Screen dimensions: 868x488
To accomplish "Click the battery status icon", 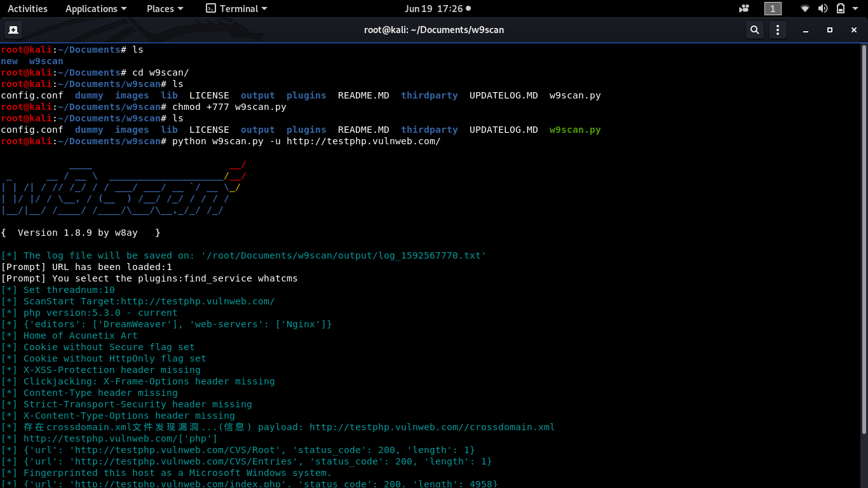I will coord(841,9).
